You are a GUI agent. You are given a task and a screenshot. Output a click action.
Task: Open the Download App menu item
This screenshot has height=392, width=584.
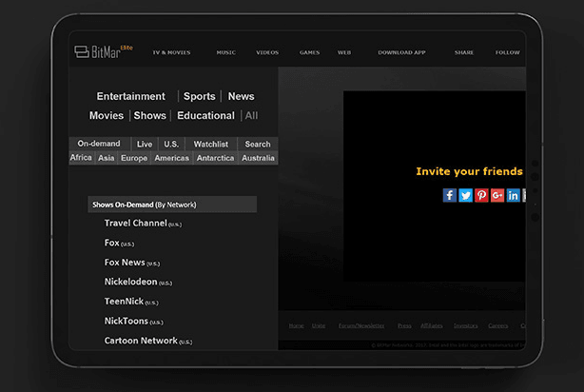[401, 52]
